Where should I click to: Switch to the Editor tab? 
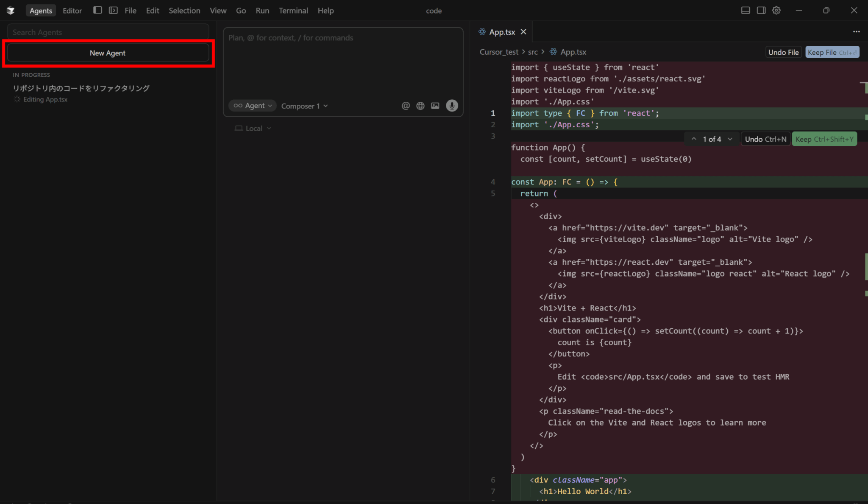72,11
